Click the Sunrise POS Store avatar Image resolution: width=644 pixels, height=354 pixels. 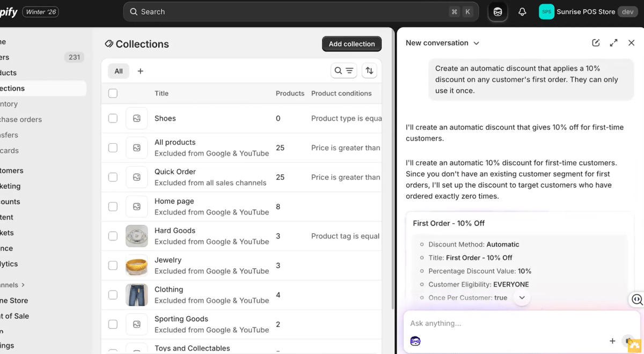546,12
